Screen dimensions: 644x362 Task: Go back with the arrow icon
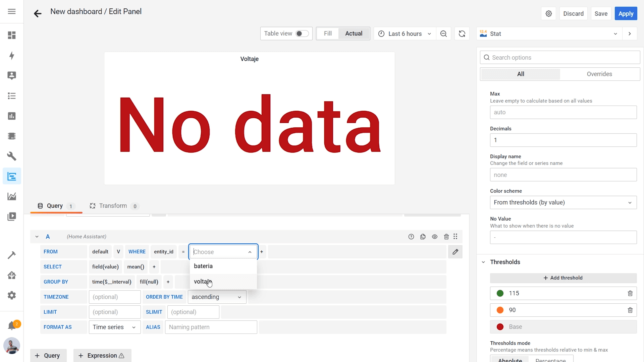click(38, 13)
